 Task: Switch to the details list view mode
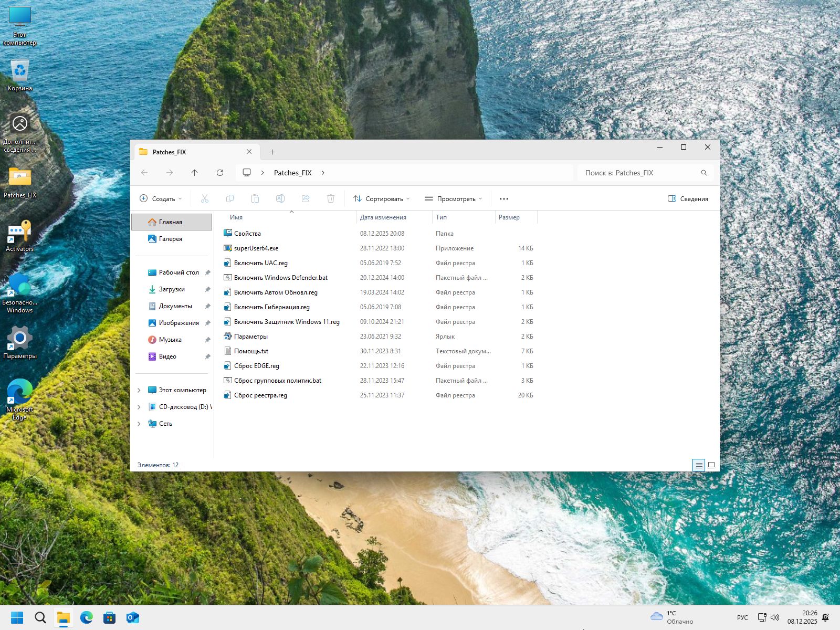(698, 465)
